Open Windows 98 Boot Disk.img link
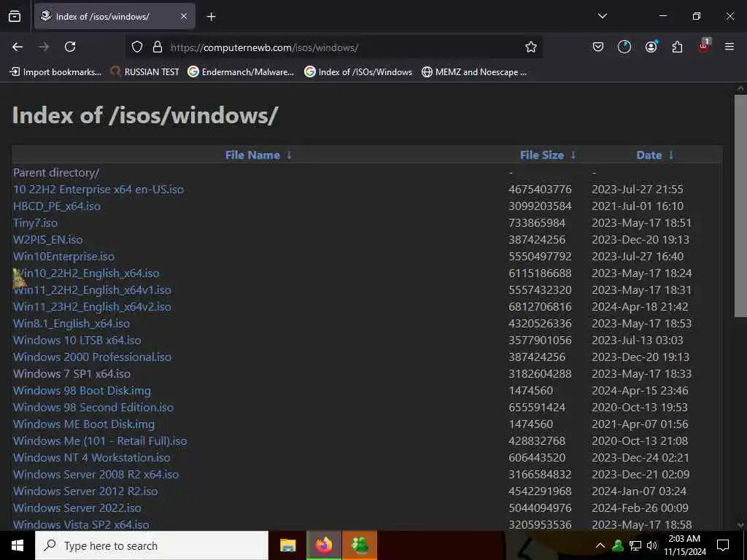The image size is (747, 560). click(82, 391)
